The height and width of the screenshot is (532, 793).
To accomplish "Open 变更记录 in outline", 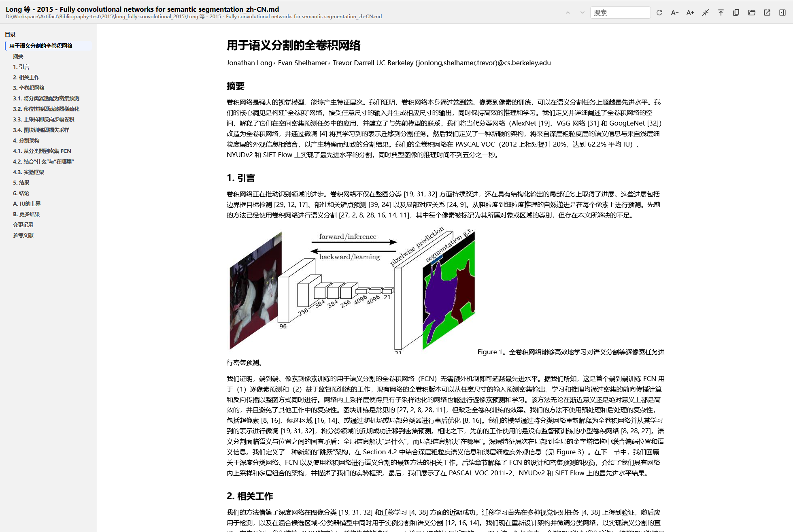I will (x=23, y=225).
